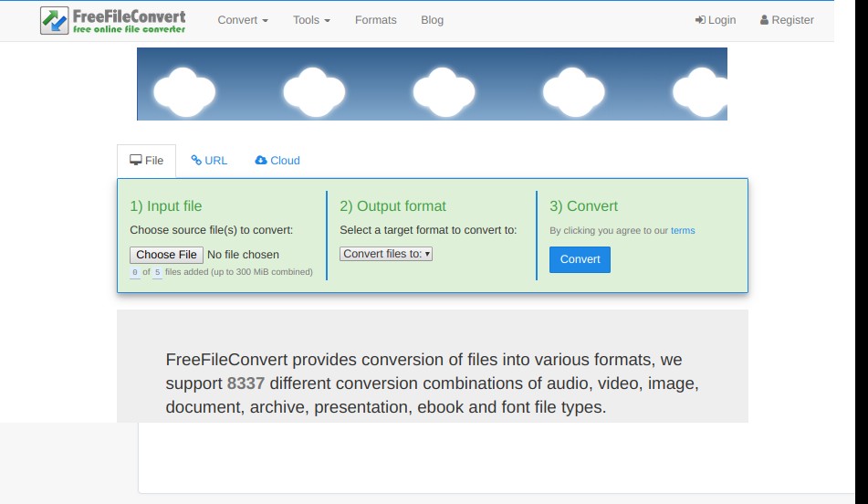Viewport: 868px width, 504px height.
Task: Expand the Tools dropdown menu
Action: [x=311, y=20]
